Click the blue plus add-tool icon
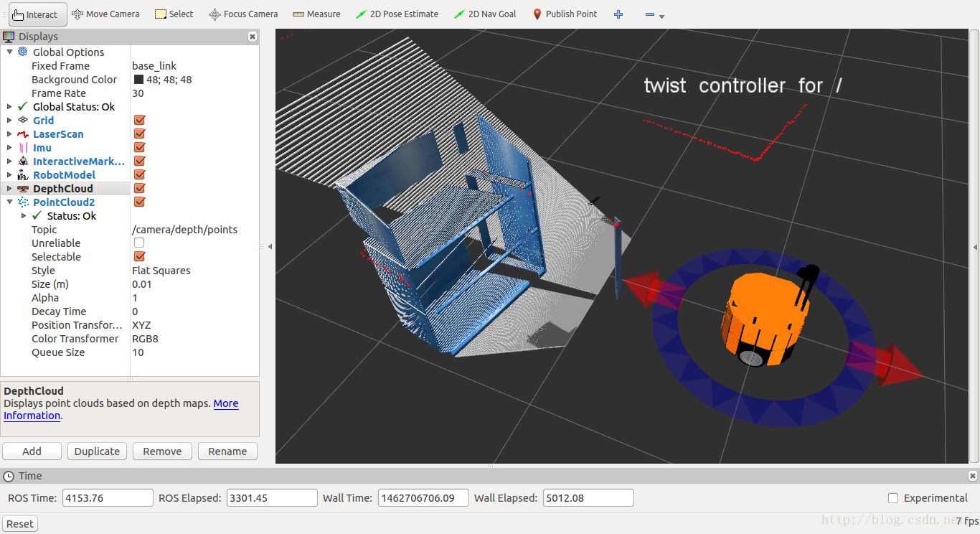The image size is (980, 534). (x=618, y=14)
